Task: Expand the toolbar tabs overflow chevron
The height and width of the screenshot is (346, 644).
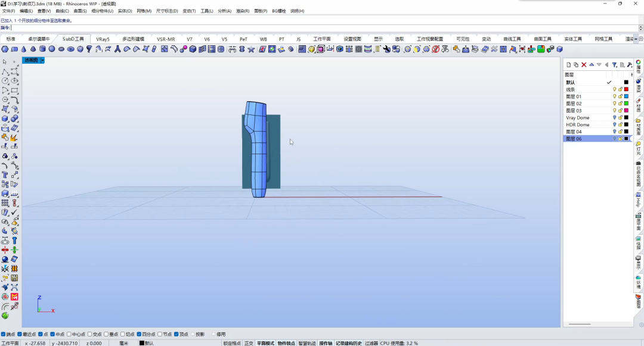Action: 636,39
